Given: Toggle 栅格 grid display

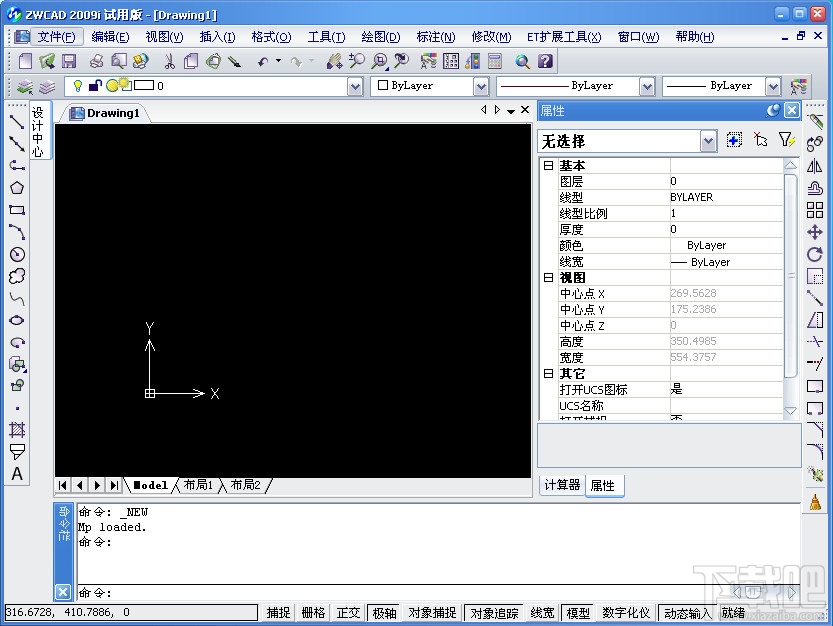Looking at the screenshot, I should tap(313, 613).
